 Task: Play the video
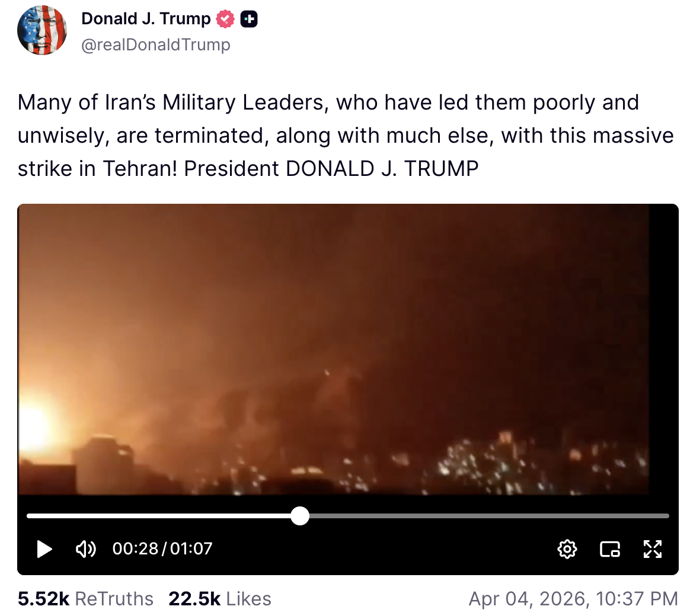point(44,549)
